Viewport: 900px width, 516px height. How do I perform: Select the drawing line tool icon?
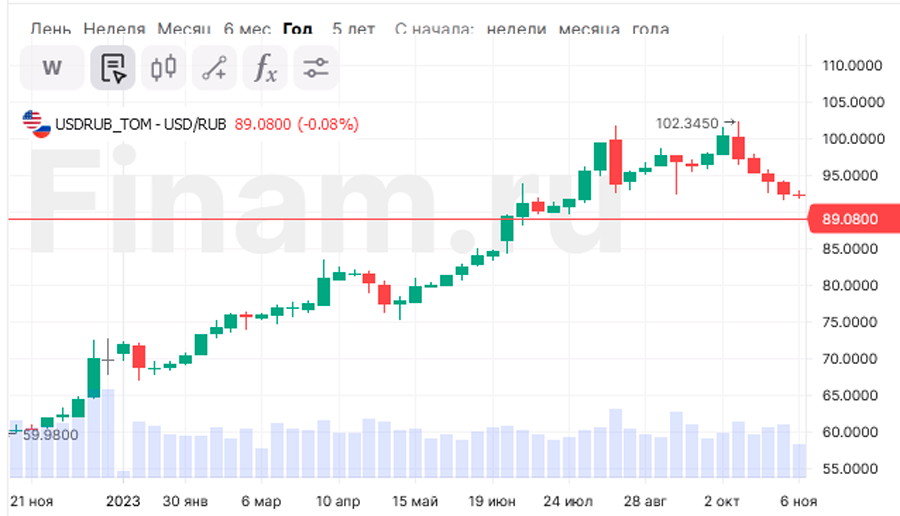tap(214, 68)
